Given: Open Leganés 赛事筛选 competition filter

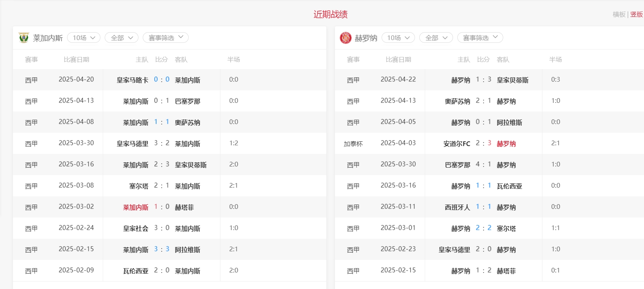Looking at the screenshot, I should click(x=166, y=38).
